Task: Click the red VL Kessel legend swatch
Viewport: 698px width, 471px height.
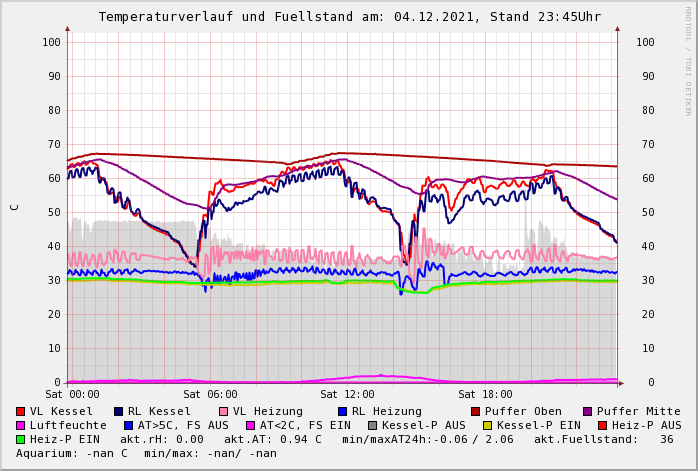Action: [x=21, y=411]
